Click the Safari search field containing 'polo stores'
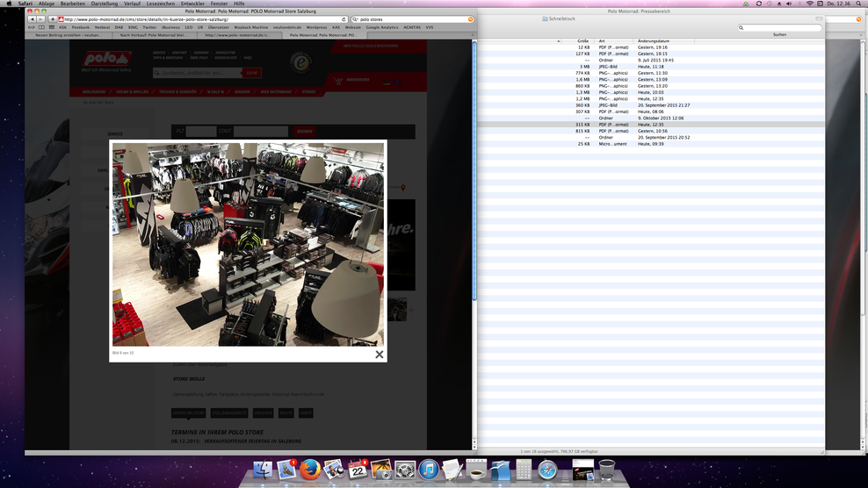 pyautogui.click(x=412, y=19)
